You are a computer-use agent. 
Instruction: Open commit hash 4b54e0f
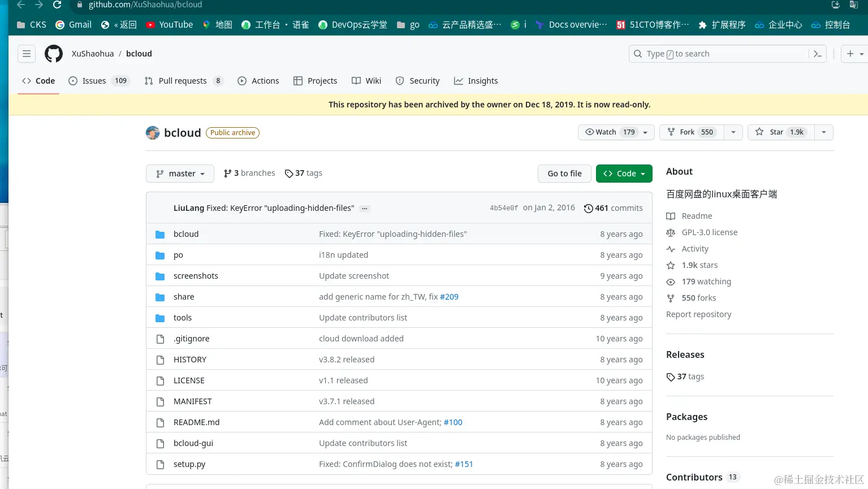504,208
